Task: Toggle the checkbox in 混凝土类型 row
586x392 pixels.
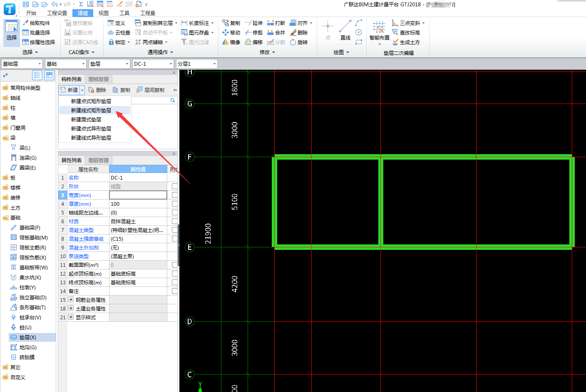Action: point(175,230)
